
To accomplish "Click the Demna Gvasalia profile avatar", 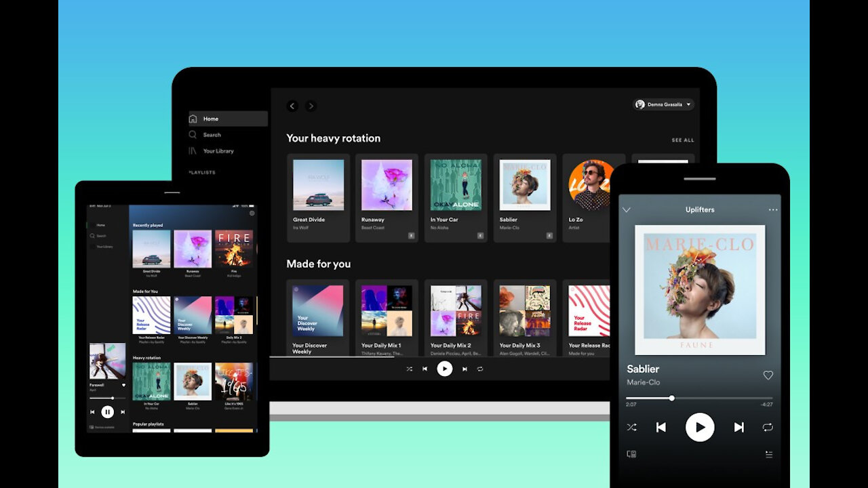I will (x=639, y=104).
